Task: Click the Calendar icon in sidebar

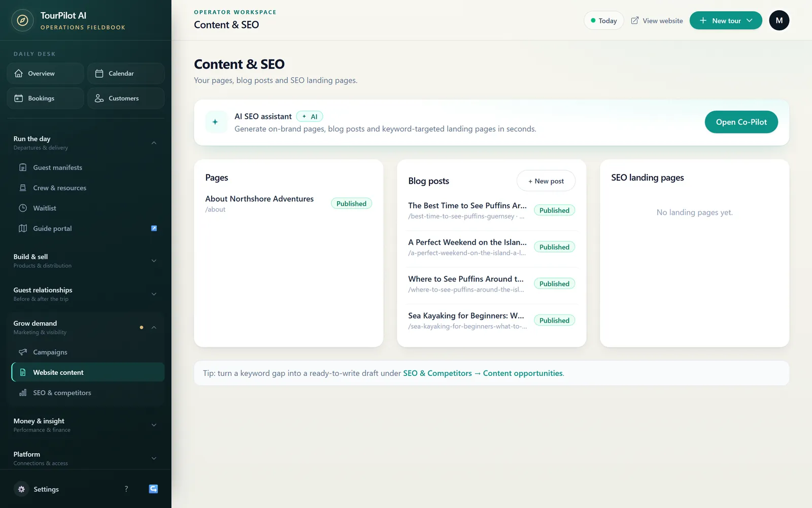Action: pyautogui.click(x=99, y=74)
